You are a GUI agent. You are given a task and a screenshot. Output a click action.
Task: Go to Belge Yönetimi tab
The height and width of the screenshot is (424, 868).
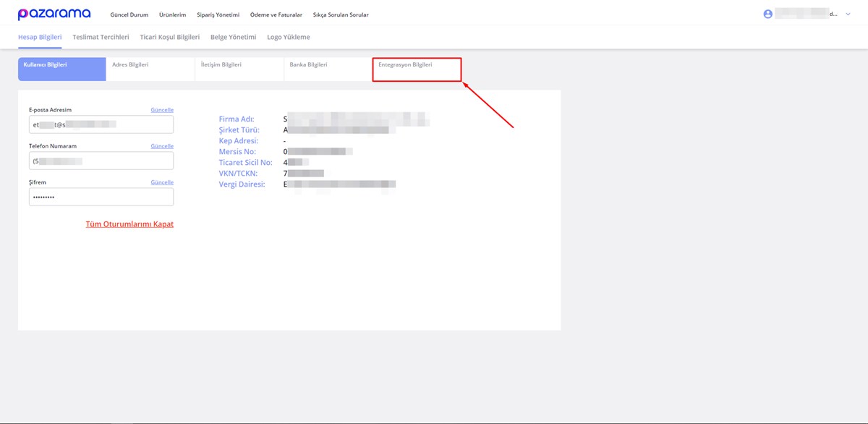coord(233,37)
